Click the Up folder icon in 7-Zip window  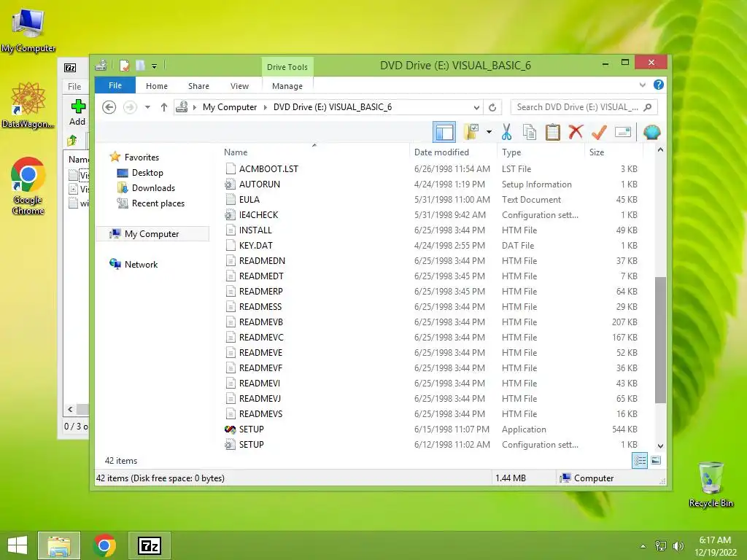click(x=72, y=140)
